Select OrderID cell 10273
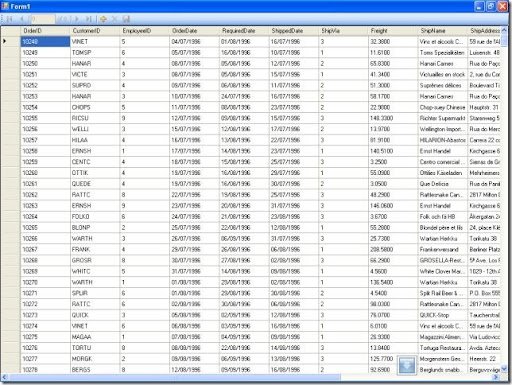Image resolution: width=512 pixels, height=385 pixels. 45,315
